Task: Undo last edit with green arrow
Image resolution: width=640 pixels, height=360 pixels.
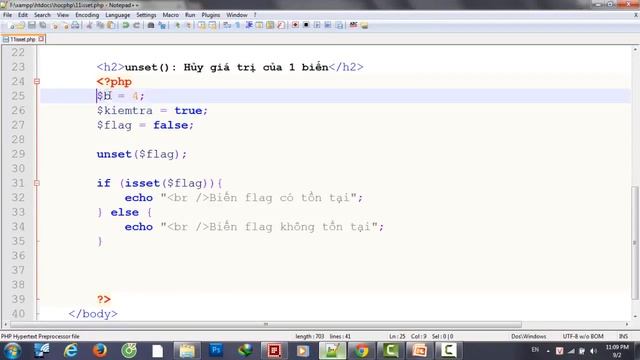Action: click(x=126, y=25)
